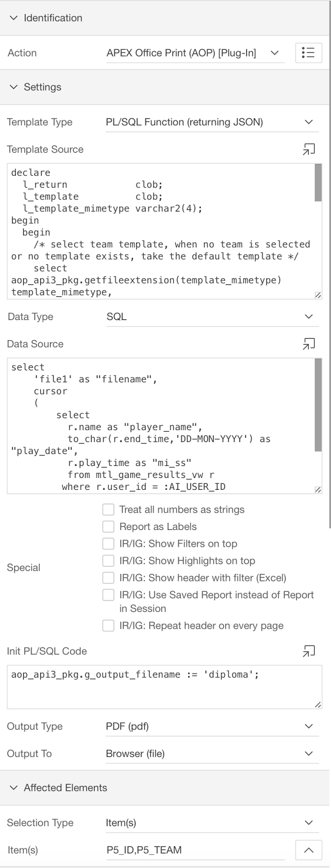Check the Report as Labels option
The image size is (331, 868).
point(109,526)
